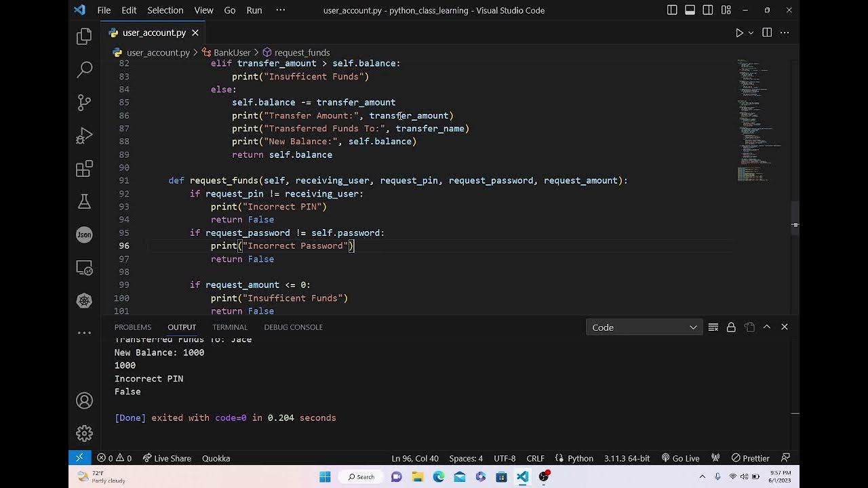This screenshot has width=868, height=488.
Task: Open the Extensions view
Action: tap(84, 168)
